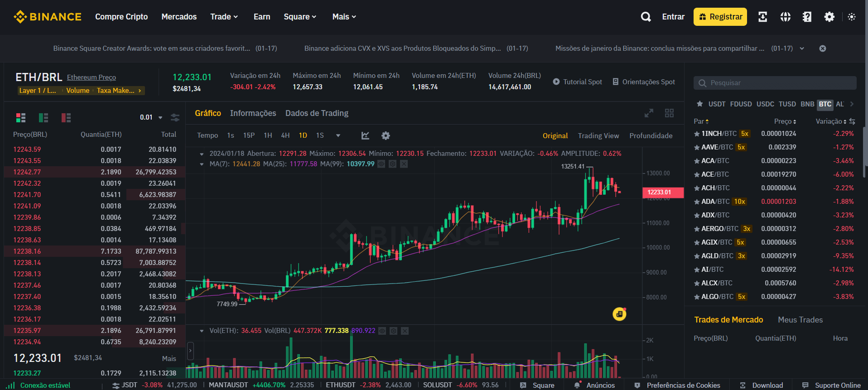This screenshot has width=868, height=390.
Task: Open Orientações Spot link
Action: tap(643, 82)
